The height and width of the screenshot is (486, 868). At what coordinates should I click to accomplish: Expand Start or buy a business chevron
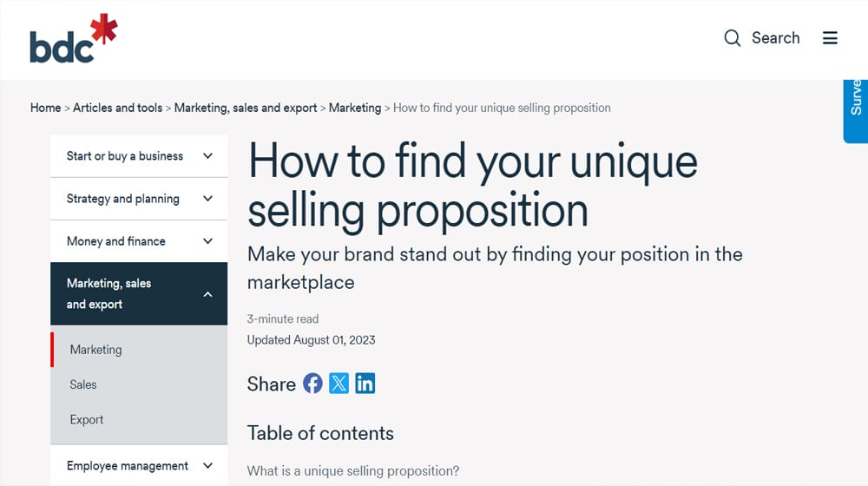point(207,156)
